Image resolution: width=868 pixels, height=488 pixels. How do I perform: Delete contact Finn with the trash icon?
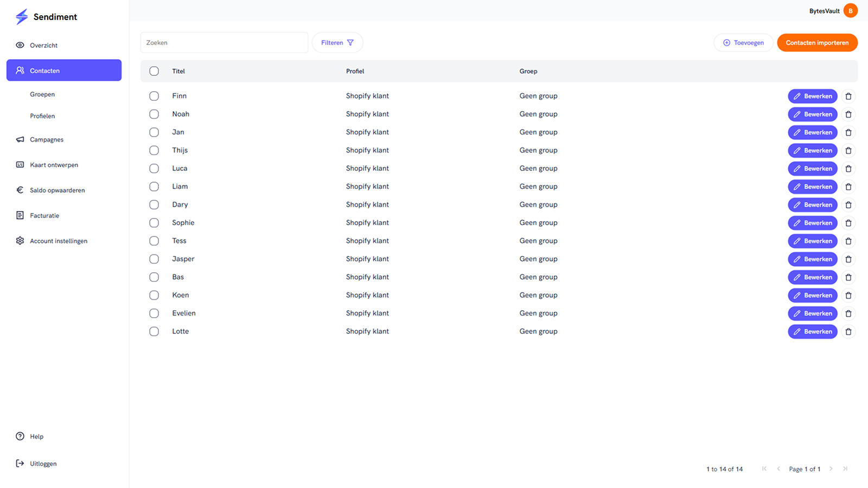tap(848, 96)
